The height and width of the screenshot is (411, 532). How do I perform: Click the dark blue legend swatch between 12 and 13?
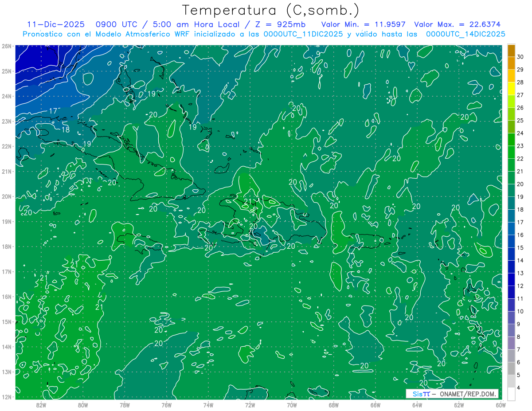pos(512,280)
